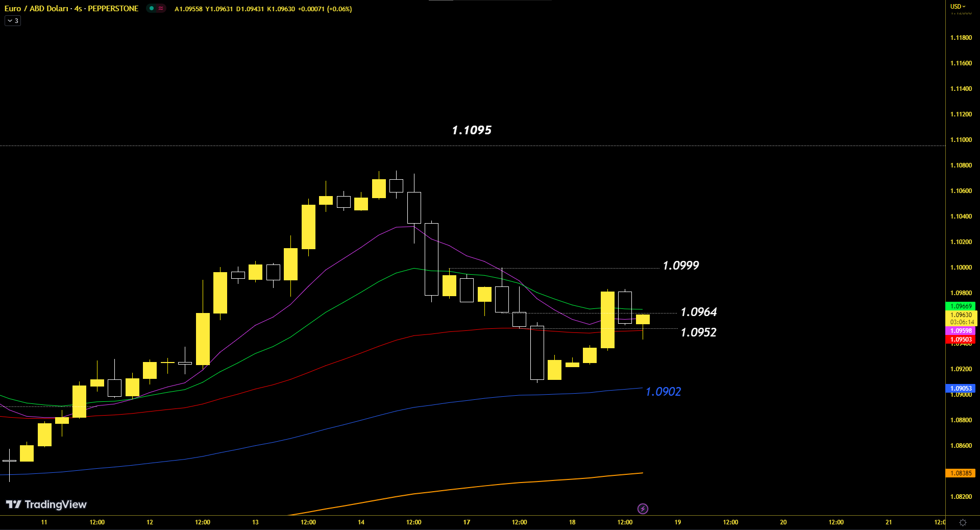Viewport: 980px width, 530px height.
Task: Click the green market status dot
Action: tap(152, 8)
